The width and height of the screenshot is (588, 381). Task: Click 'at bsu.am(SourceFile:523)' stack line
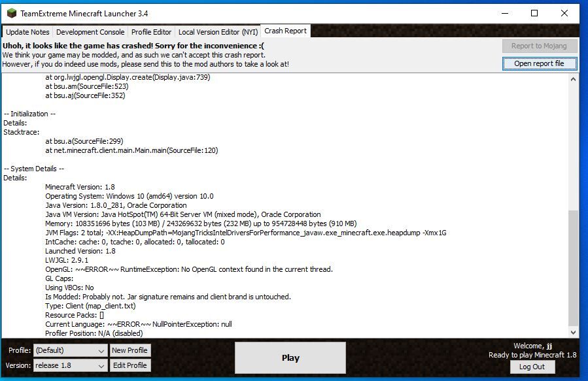[87, 86]
